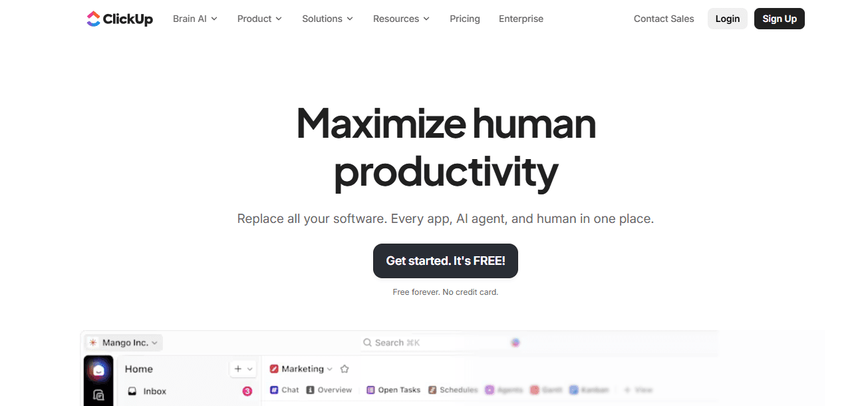Click the Contact Sales link
The image size is (868, 406).
tap(663, 19)
